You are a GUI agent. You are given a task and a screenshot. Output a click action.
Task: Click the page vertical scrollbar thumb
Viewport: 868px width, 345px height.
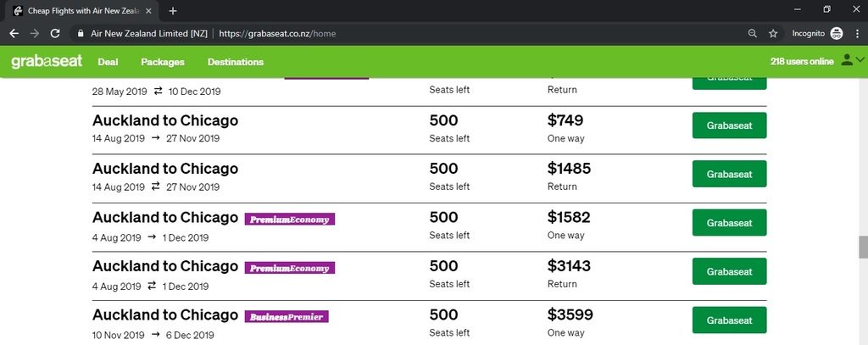(x=862, y=247)
